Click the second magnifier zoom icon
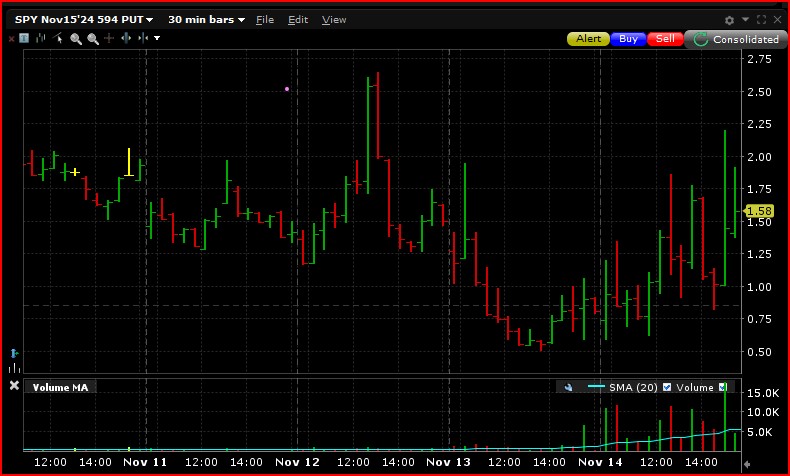Image resolution: width=790 pixels, height=476 pixels. [93, 39]
